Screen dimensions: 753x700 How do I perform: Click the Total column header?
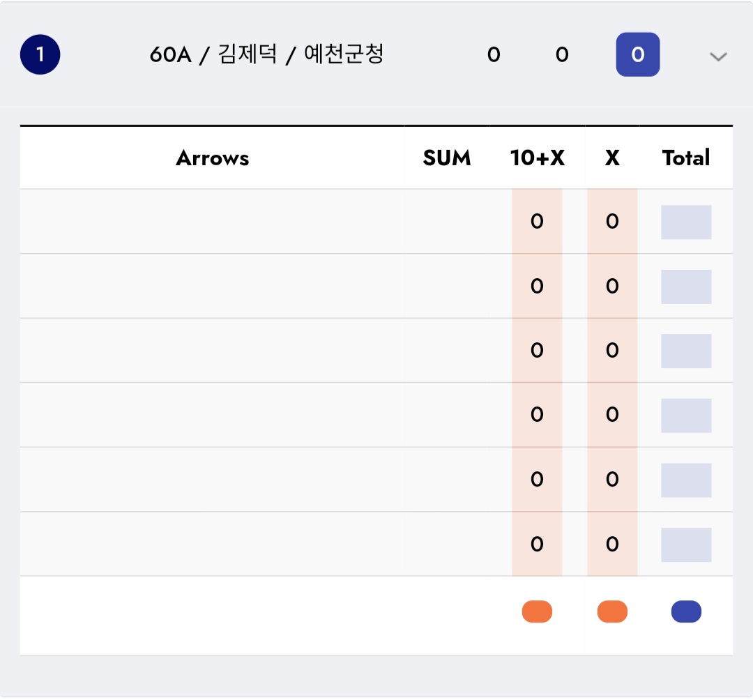(x=686, y=158)
